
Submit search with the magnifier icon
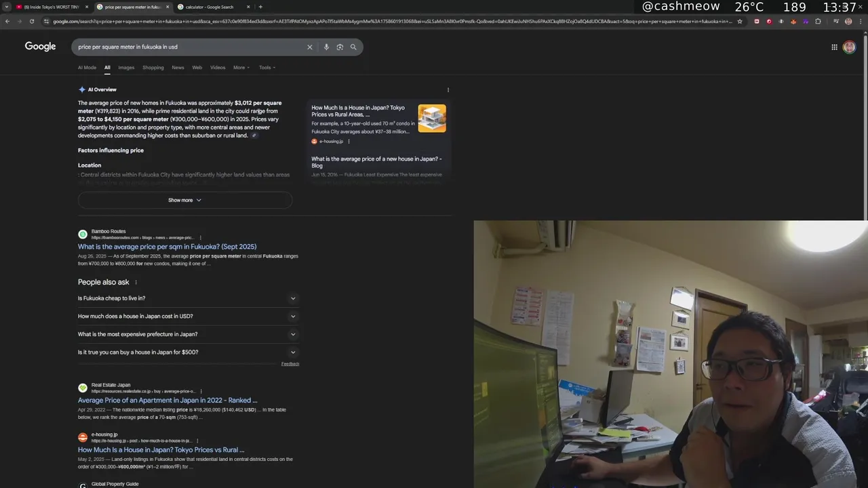pyautogui.click(x=353, y=47)
